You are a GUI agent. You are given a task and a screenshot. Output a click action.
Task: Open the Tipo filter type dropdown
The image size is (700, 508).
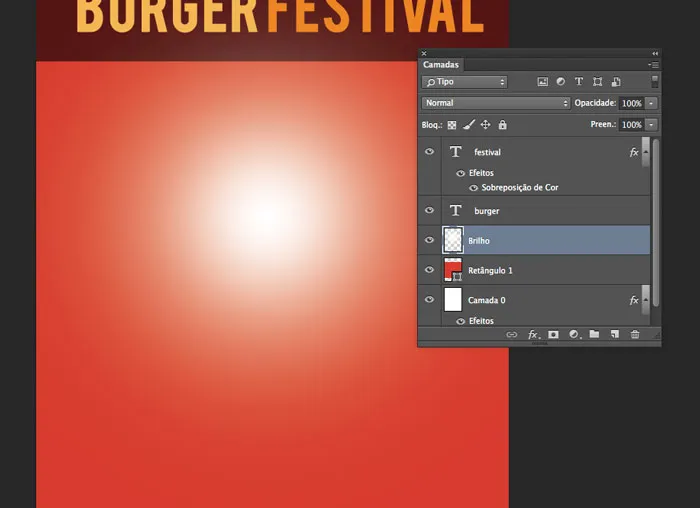[464, 82]
